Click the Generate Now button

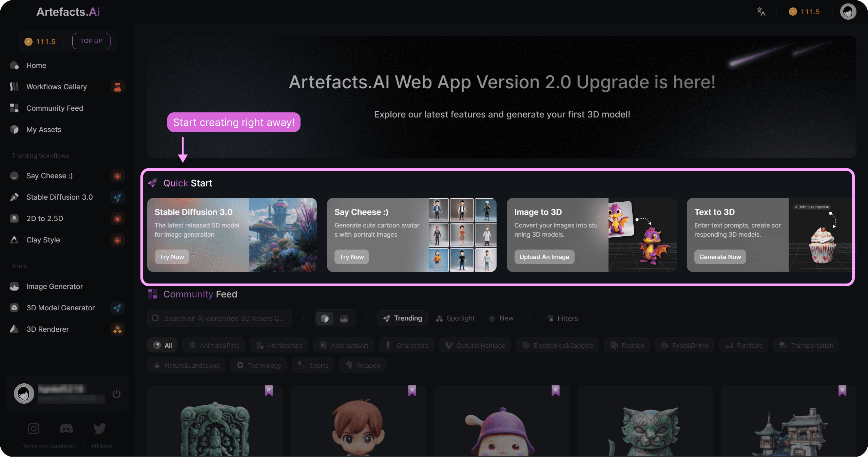pos(720,257)
